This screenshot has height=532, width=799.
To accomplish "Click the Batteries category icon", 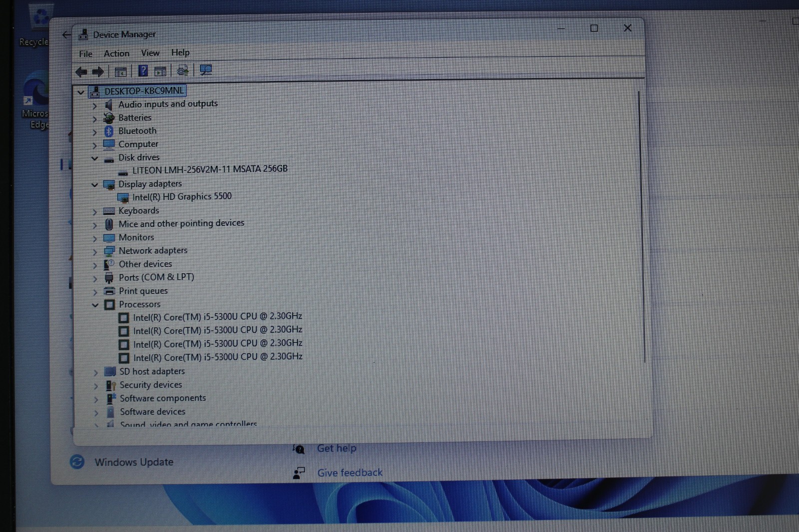I will [109, 118].
